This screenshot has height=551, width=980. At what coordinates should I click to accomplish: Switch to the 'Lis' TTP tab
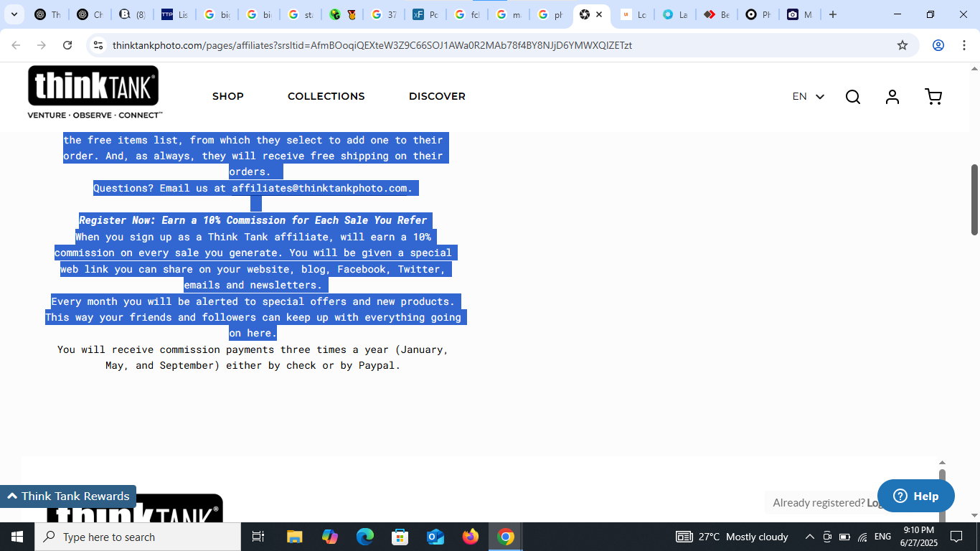174,14
